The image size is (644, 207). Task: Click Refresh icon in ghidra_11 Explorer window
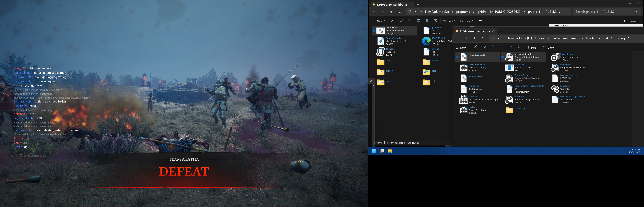400,12
